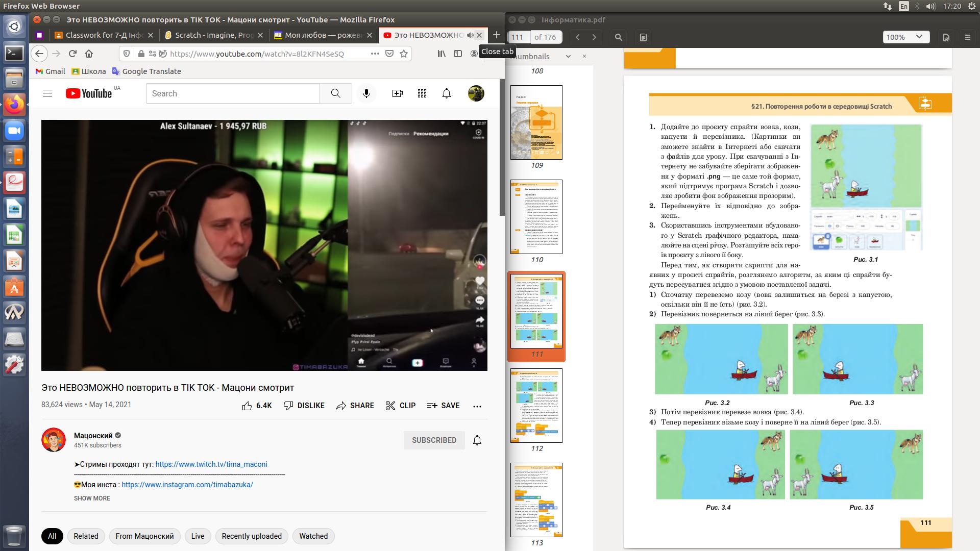Screen dimensions: 980x551
Task: Go to the next PDF page arrow
Action: click(x=594, y=37)
